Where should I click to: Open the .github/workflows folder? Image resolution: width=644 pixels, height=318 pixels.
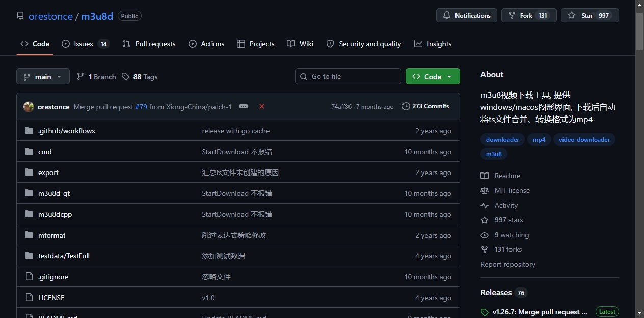coord(66,131)
